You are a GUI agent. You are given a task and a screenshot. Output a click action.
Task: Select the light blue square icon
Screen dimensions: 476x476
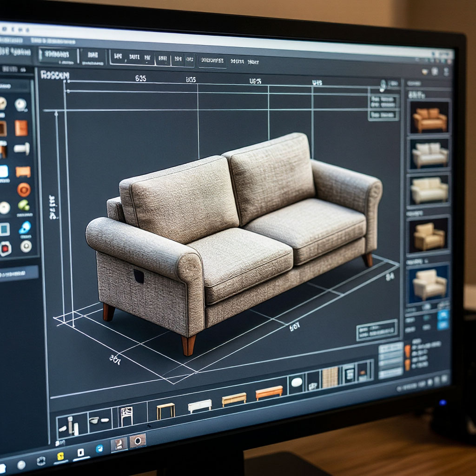(4, 172)
